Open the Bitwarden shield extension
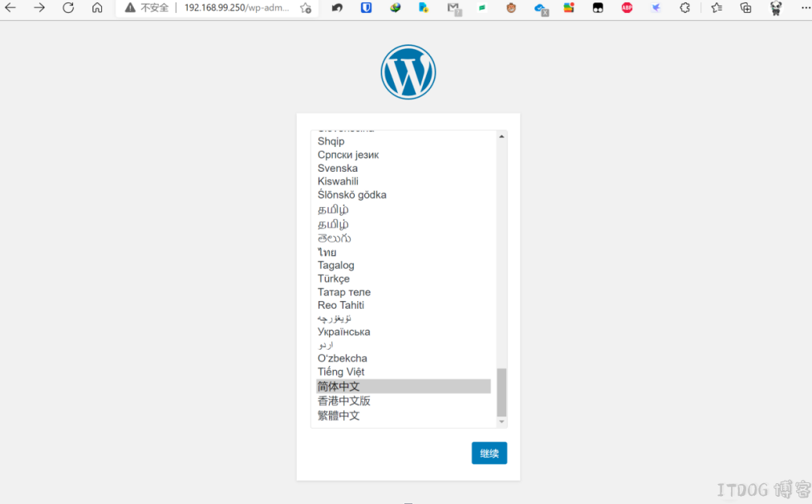 click(x=366, y=8)
